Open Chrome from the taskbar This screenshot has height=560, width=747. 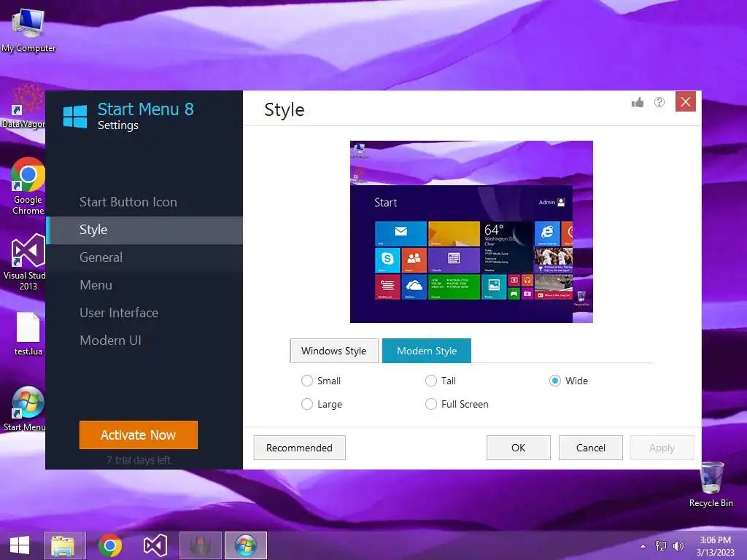110,545
